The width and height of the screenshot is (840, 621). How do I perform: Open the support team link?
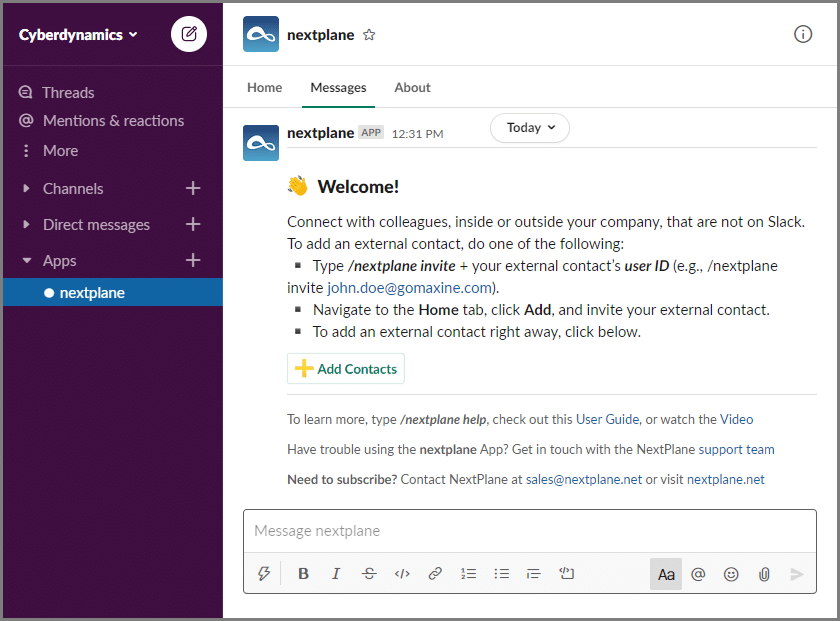click(x=737, y=449)
